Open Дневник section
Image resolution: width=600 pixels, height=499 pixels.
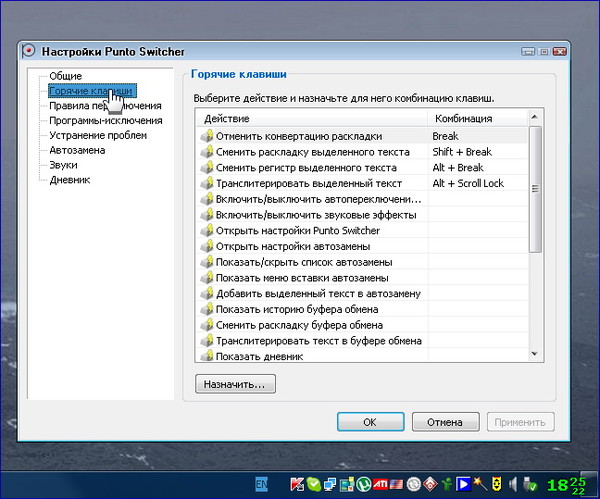click(x=70, y=180)
